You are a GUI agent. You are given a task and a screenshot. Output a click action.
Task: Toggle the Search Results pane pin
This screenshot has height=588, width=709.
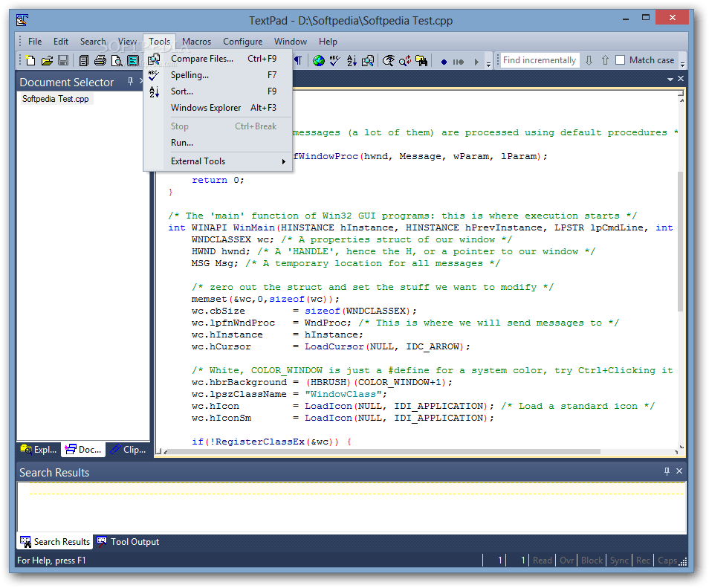click(x=667, y=471)
